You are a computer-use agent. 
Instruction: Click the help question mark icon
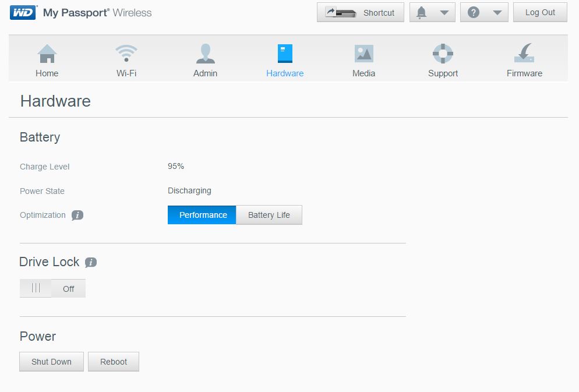point(474,13)
